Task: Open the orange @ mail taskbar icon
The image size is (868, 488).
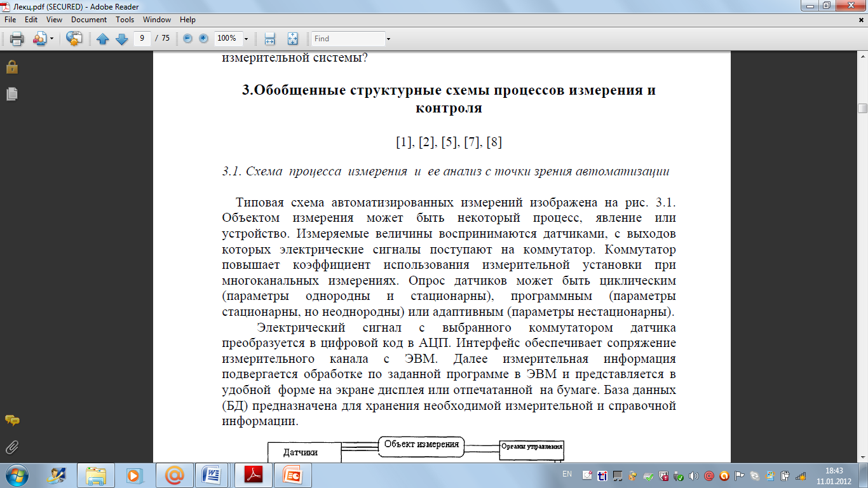Action: point(173,475)
